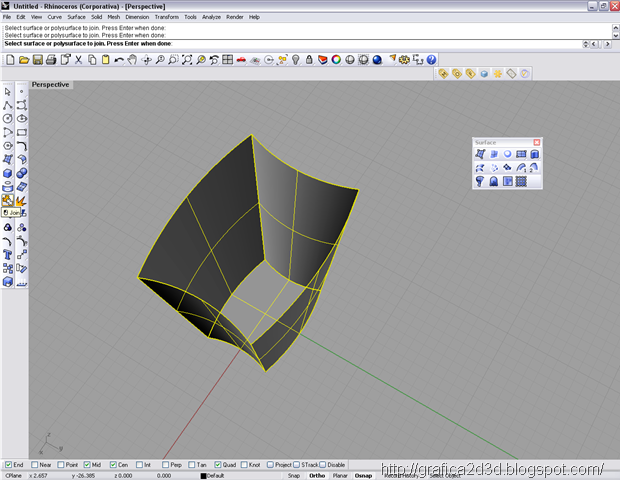
Task: Click the Join tool icon
Action: coord(8,200)
